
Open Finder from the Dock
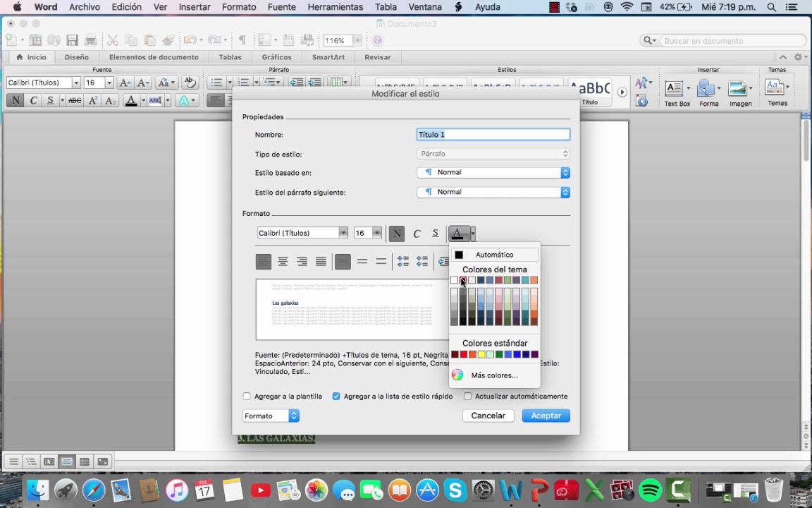[x=38, y=490]
